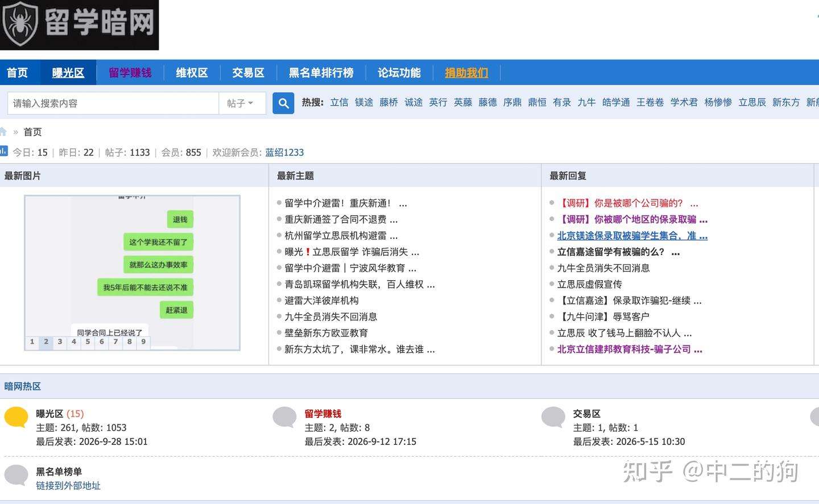Open reply 立思辰虚假宣传
This screenshot has width=819, height=504.
(590, 284)
